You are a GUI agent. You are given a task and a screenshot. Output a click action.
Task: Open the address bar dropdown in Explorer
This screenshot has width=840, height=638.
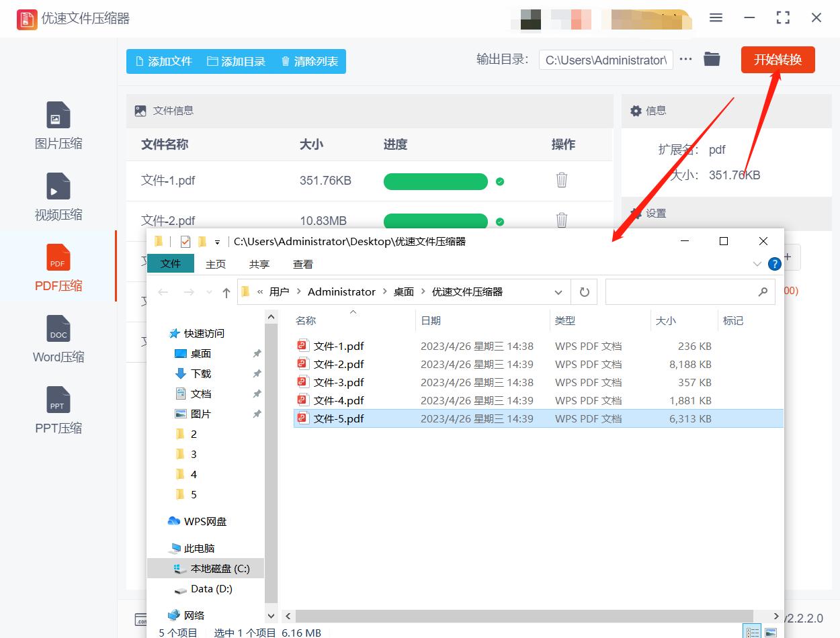coord(558,291)
